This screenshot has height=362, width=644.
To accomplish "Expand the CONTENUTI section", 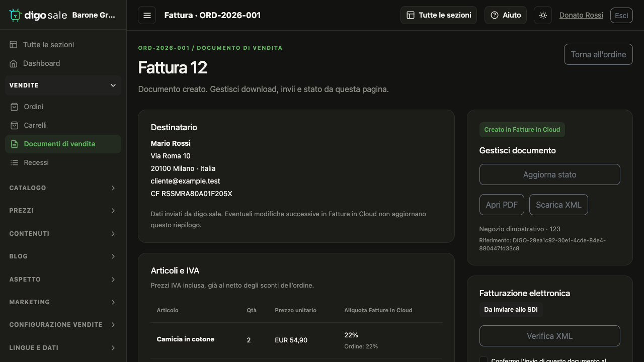I will click(x=63, y=234).
